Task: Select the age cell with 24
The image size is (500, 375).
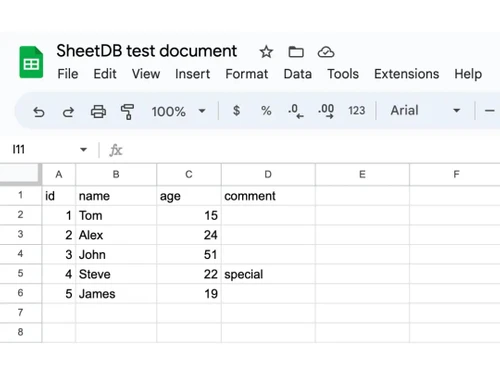Action: point(189,235)
